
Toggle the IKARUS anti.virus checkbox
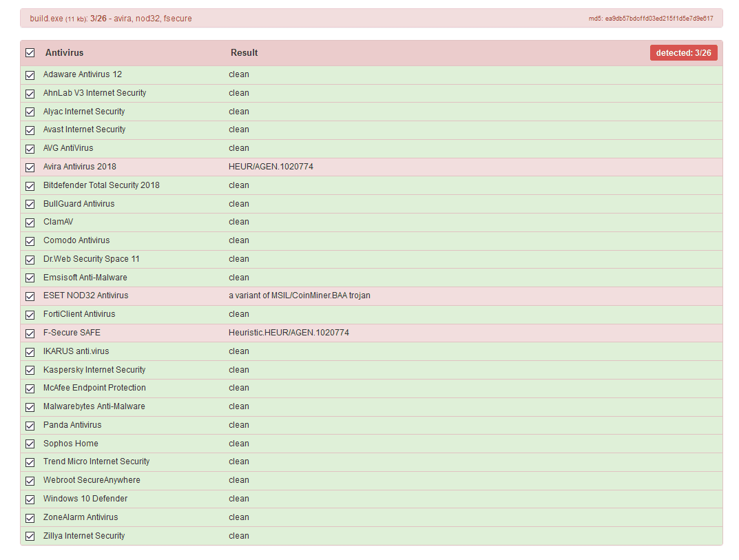pos(30,352)
